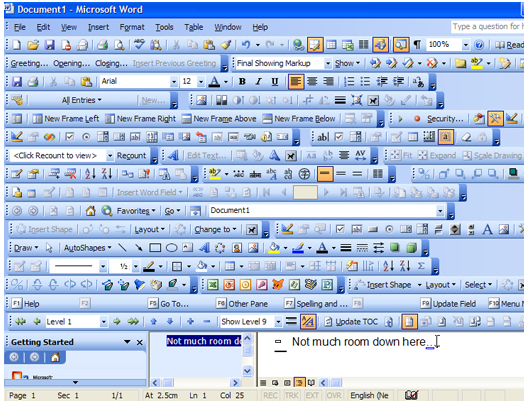Viewport: 524px width, 402px height.
Task: Open the AutoShapes menu
Action: (x=88, y=248)
